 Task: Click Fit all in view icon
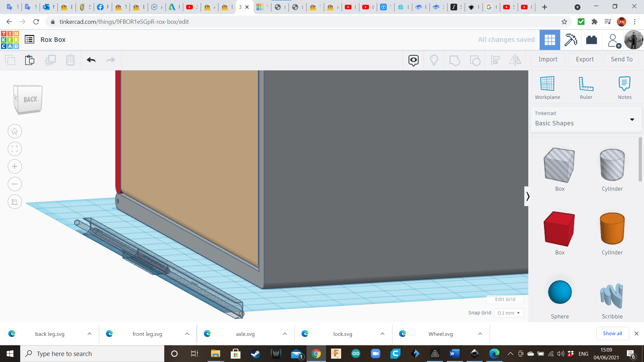[15, 149]
